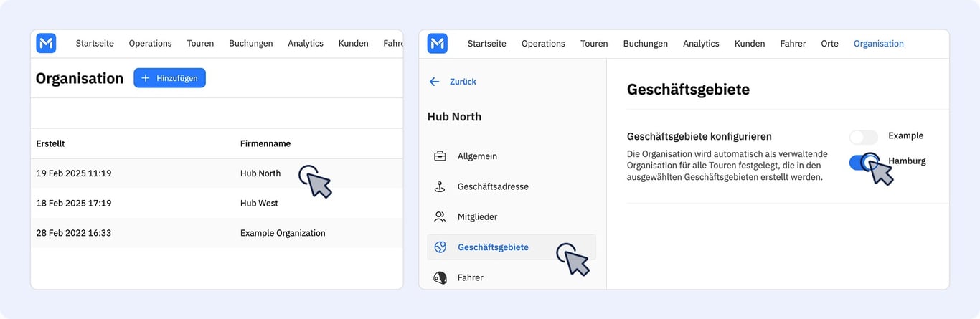Open Kunden in the left window

tap(353, 44)
